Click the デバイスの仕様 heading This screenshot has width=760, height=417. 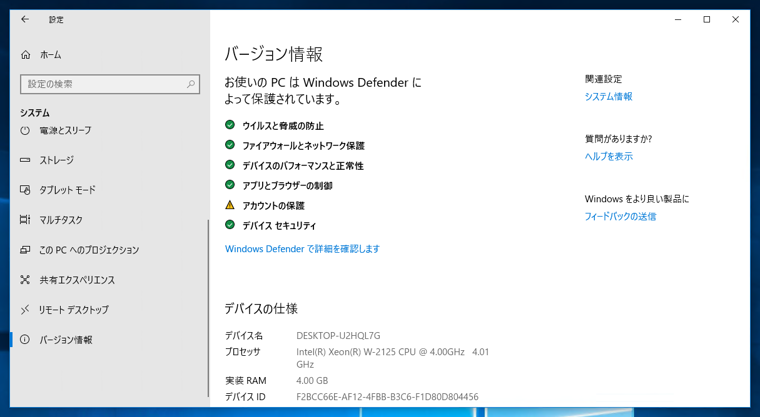[261, 308]
